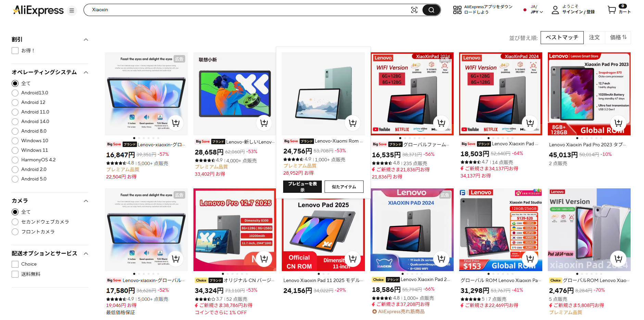Open the shopping cart
The height and width of the screenshot is (320, 644).
(611, 10)
